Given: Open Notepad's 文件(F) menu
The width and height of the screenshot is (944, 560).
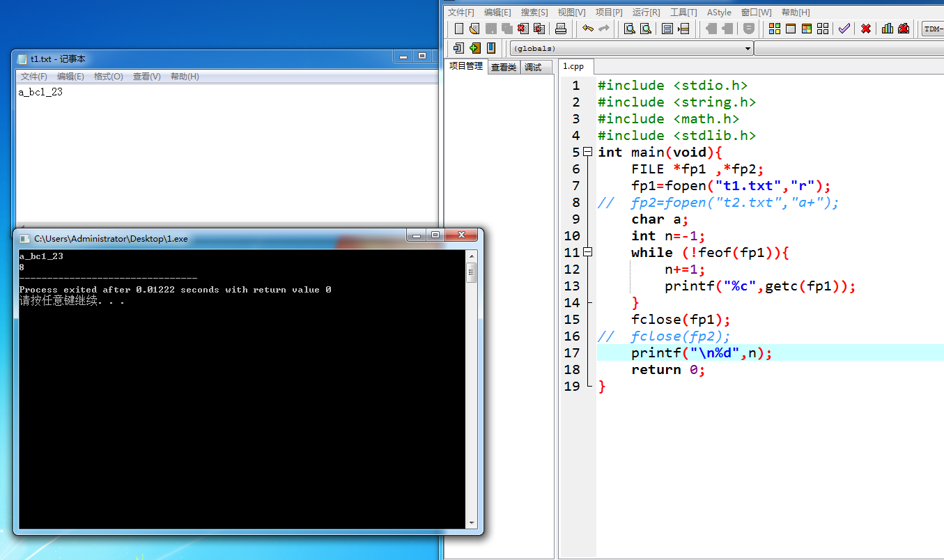Looking at the screenshot, I should pos(34,77).
